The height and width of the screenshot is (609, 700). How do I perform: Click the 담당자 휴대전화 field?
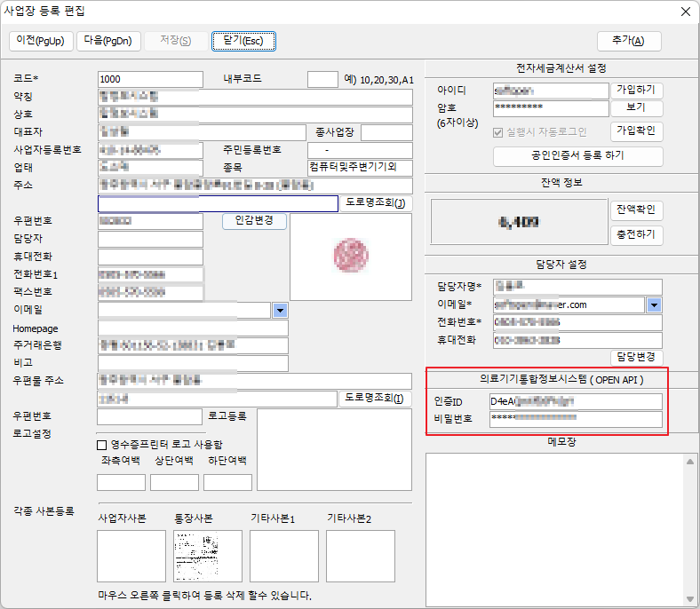(x=577, y=341)
